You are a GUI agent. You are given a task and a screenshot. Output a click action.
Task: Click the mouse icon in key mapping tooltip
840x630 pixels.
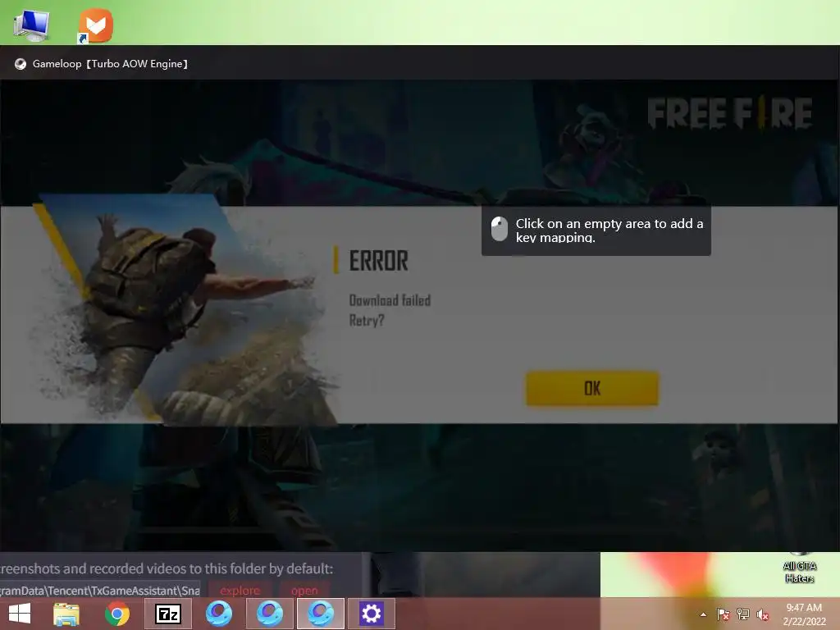click(500, 229)
